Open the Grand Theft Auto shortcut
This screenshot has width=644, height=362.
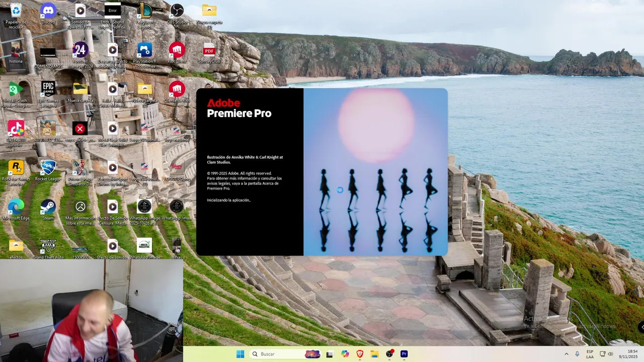[48, 249]
